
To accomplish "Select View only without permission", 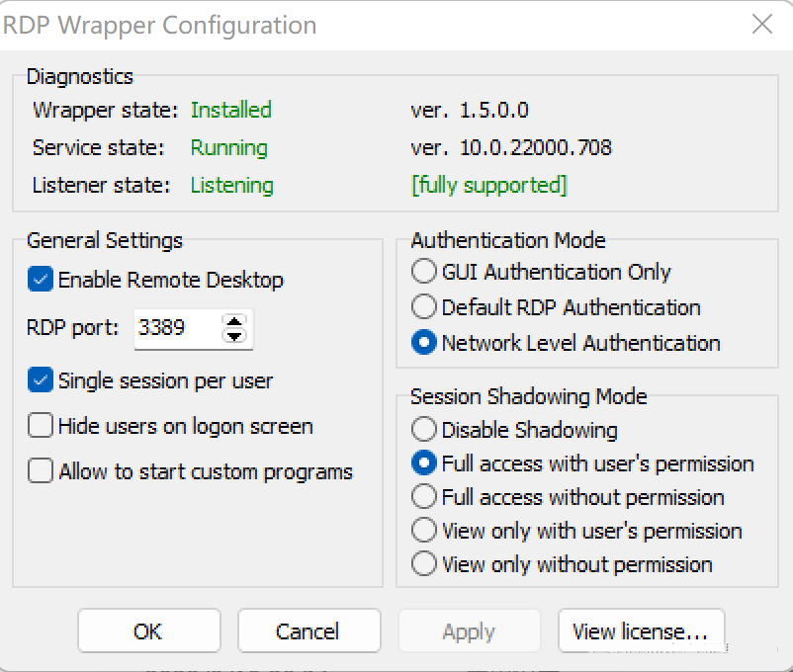I will (x=424, y=564).
